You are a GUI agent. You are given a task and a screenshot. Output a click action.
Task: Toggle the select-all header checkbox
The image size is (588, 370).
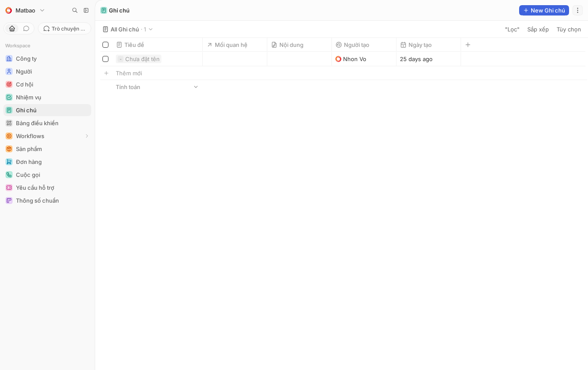[105, 45]
